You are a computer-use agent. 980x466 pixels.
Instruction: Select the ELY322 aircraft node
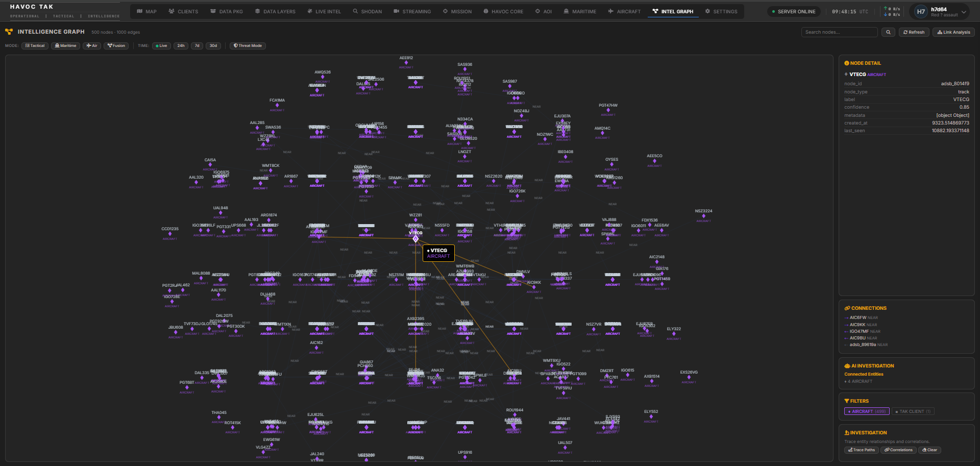coord(674,333)
